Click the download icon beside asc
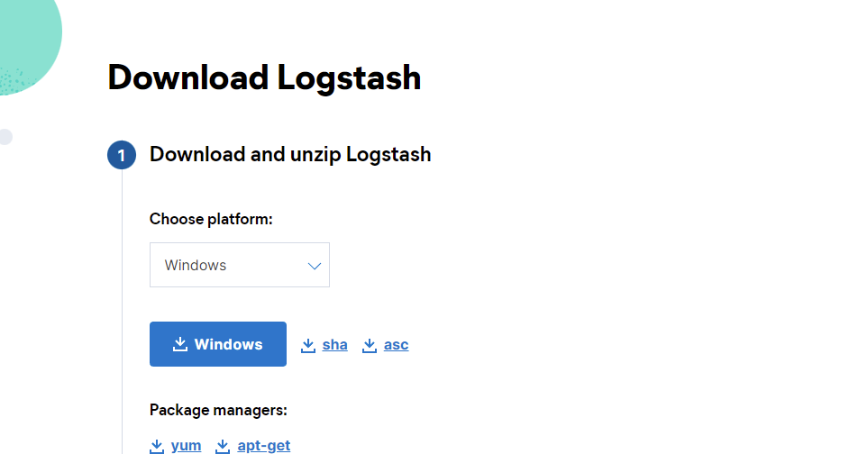Viewport: 868px width, 454px height. [370, 346]
